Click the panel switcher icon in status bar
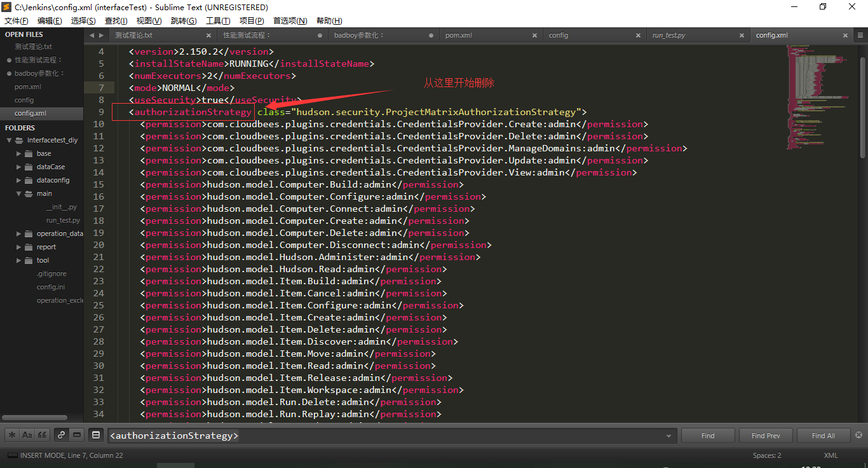Screen dimensions: 868x468 tap(12, 455)
